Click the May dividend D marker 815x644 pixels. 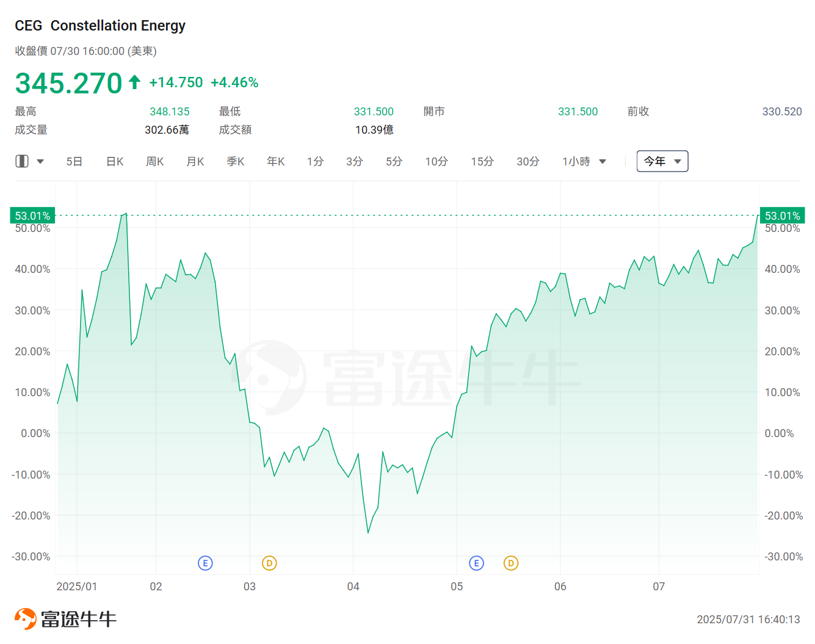[x=511, y=563]
